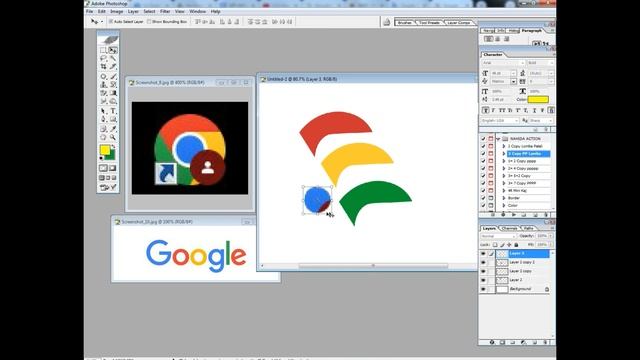The height and width of the screenshot is (360, 640).
Task: Select the Shape tool
Action: 113,119
